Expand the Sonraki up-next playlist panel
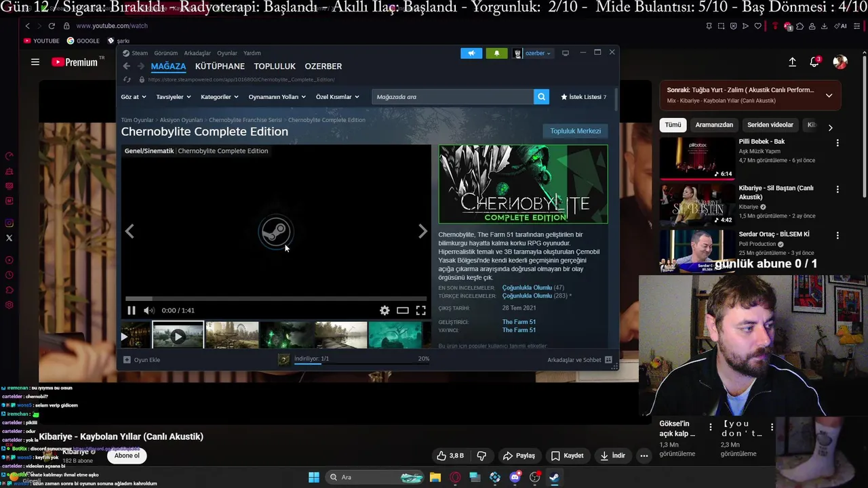Viewport: 868px width, 488px height. tap(829, 95)
